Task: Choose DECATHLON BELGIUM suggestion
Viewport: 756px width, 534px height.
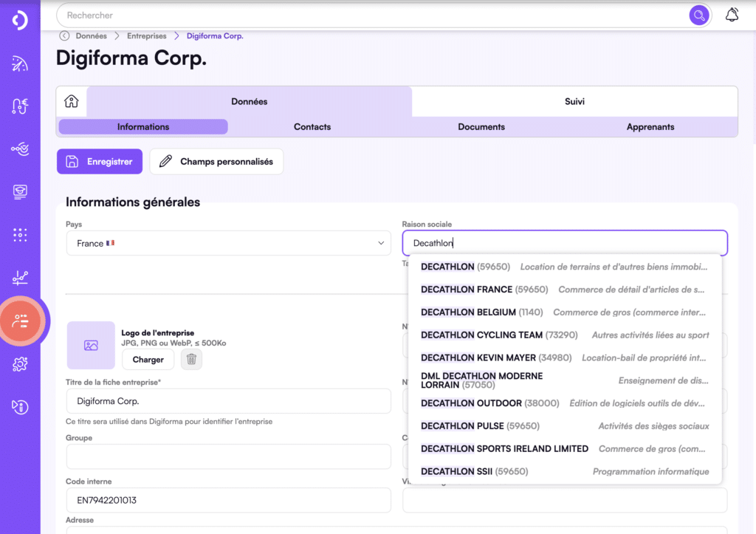Action: point(565,312)
